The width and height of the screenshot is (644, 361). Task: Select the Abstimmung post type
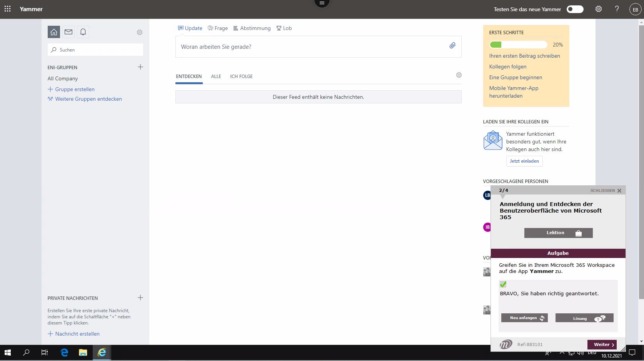(x=252, y=28)
